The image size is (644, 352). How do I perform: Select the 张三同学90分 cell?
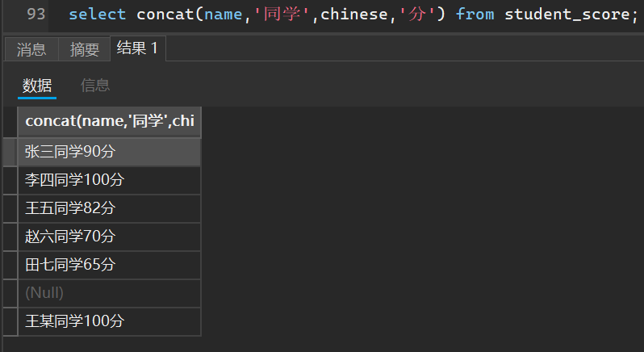(110, 152)
